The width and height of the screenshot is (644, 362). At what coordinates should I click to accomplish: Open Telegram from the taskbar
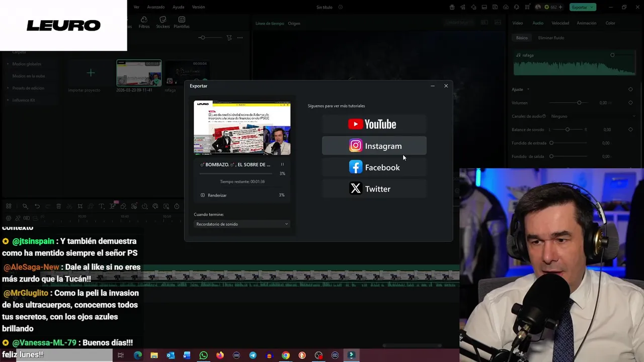pos(253,355)
